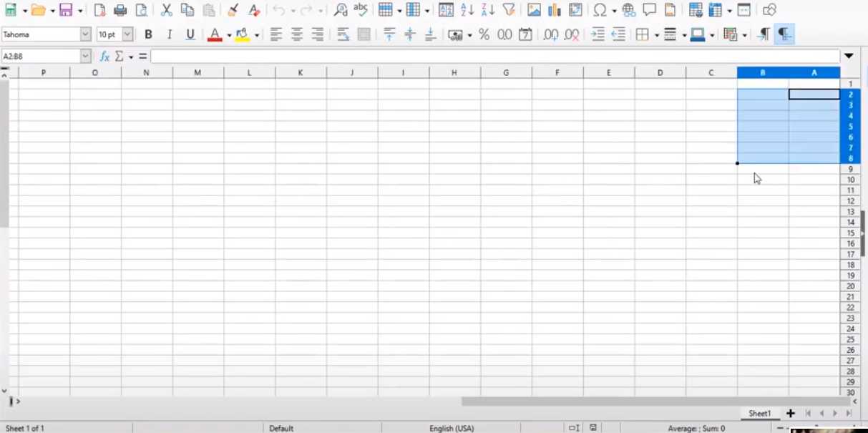Expand Select Function sigma dropdown arrow
The height and width of the screenshot is (433, 868).
131,56
